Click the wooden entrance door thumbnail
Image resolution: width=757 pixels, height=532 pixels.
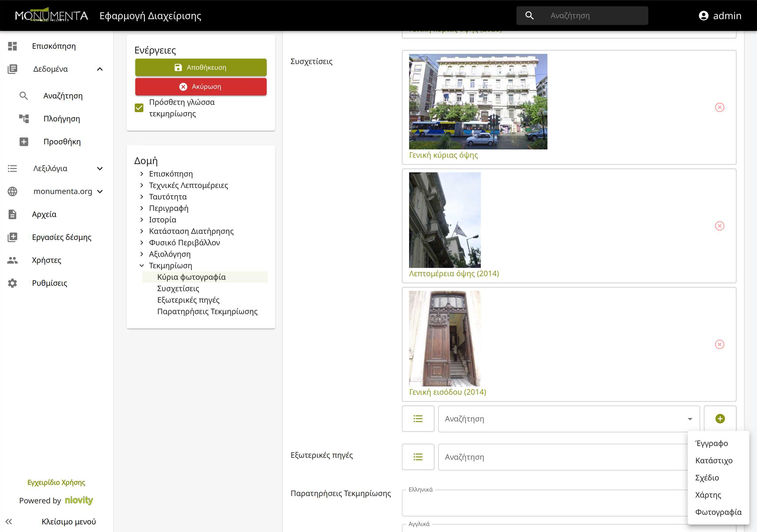click(x=445, y=339)
